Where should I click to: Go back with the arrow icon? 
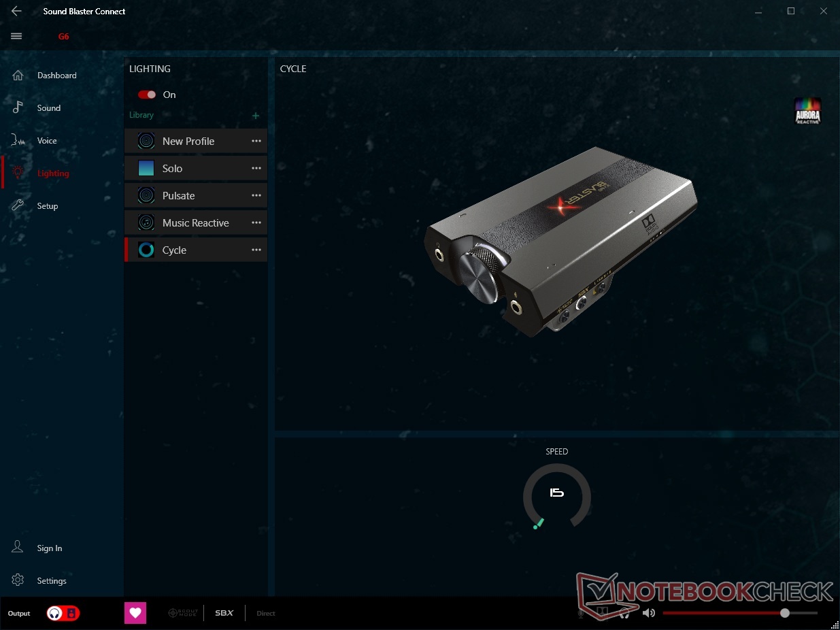pyautogui.click(x=16, y=11)
